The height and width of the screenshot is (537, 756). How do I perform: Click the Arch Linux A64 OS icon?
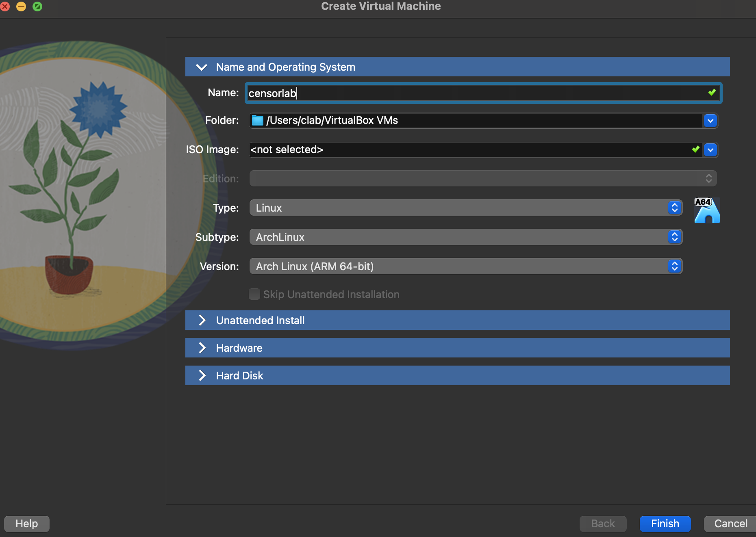[x=707, y=210]
